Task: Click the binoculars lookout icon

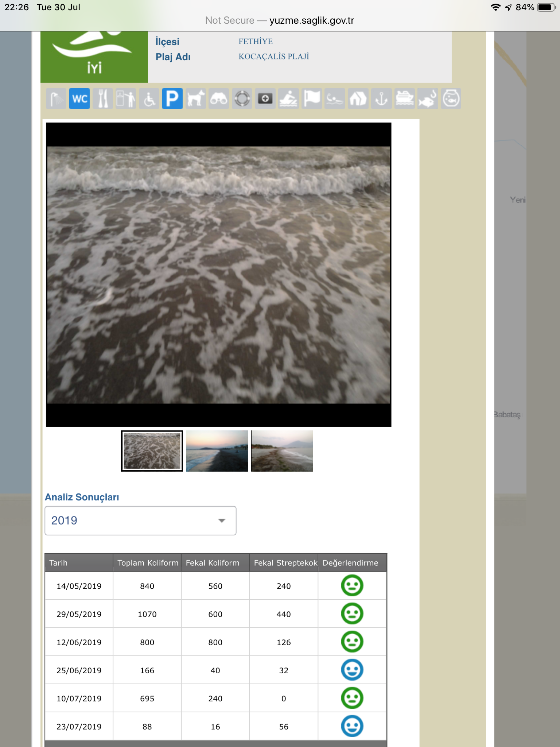Action: point(219,98)
